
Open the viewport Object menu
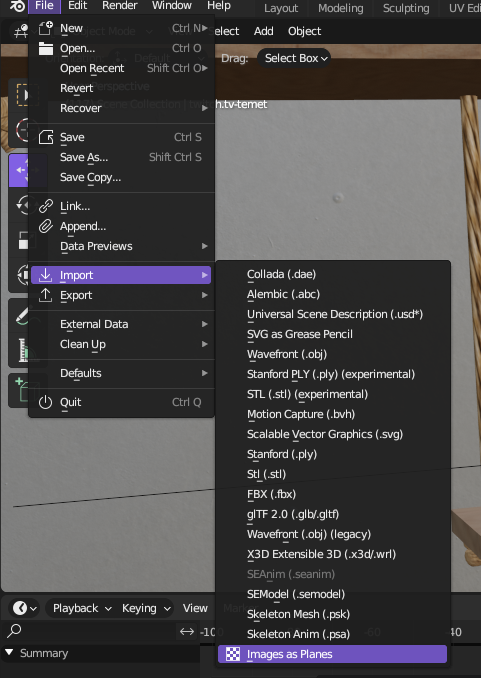[305, 31]
